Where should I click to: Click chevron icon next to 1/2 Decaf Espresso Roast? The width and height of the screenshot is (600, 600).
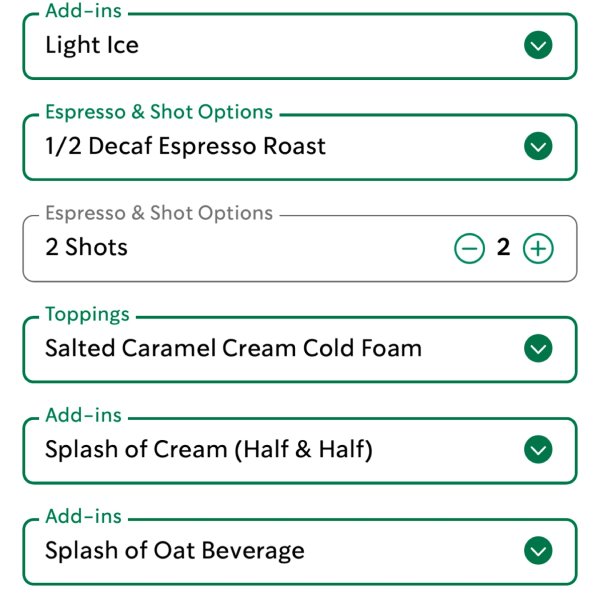(x=538, y=147)
